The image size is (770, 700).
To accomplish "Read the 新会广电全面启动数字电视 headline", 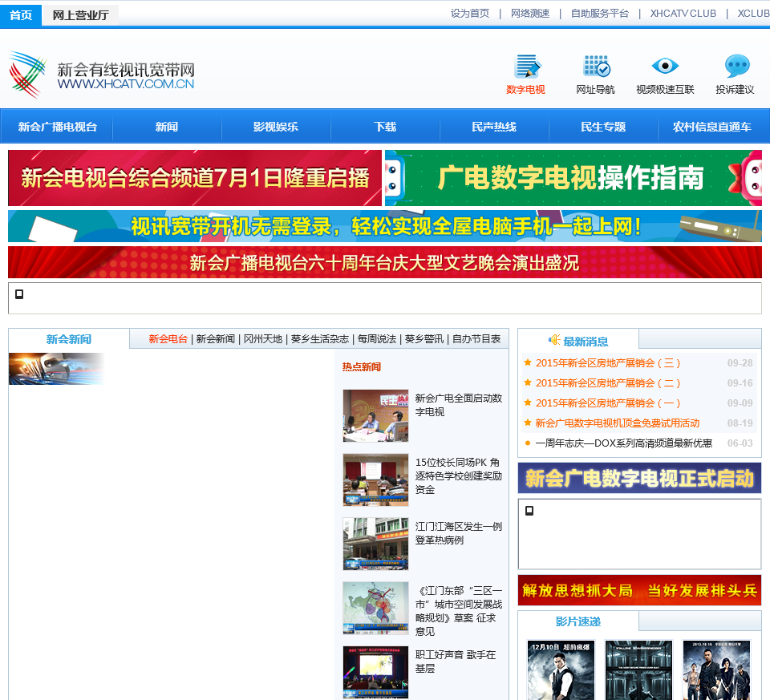I will click(459, 405).
